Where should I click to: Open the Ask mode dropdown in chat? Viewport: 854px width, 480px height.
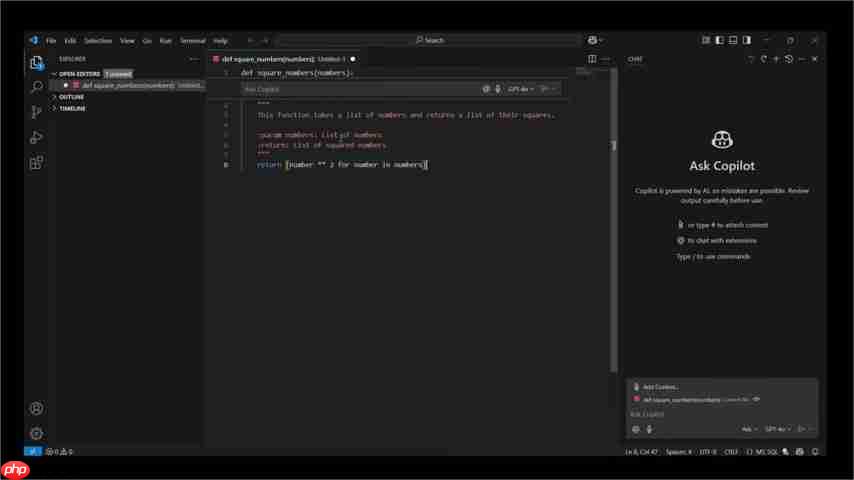749,429
